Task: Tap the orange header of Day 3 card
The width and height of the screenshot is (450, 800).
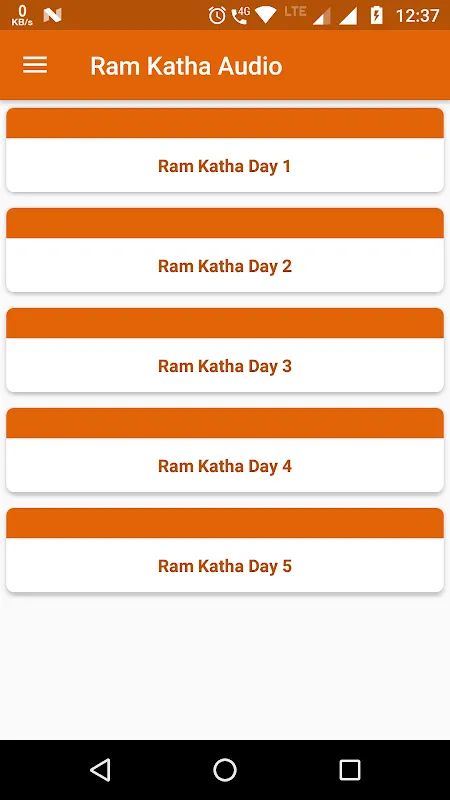Action: (224, 323)
